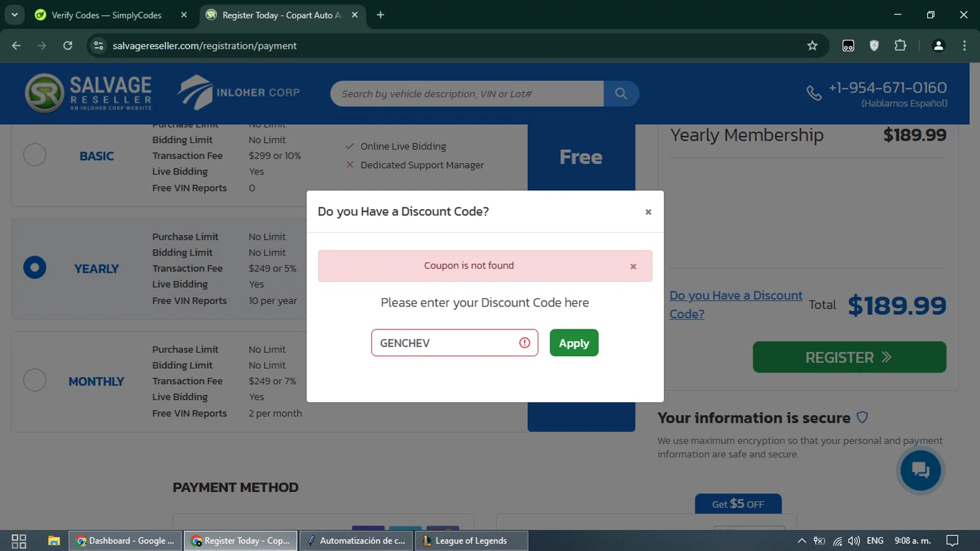The width and height of the screenshot is (980, 551).
Task: Switch to Dashboard - Google taskbar window
Action: 125,541
